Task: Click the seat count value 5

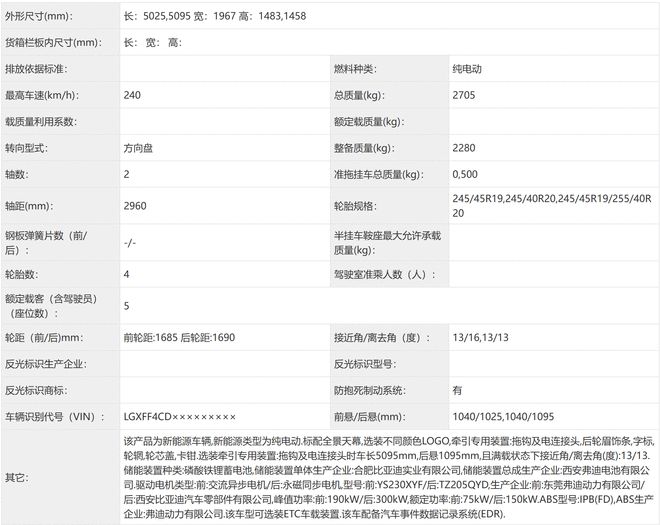Action: pyautogui.click(x=126, y=306)
